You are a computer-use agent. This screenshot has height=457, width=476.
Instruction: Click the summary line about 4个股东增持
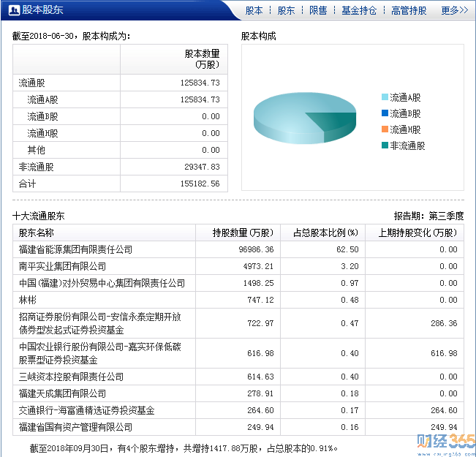[x=184, y=448]
